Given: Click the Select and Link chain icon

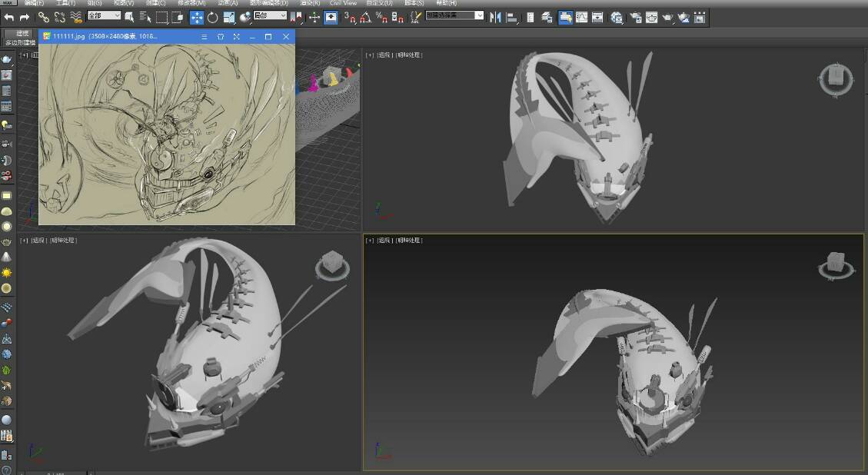Looking at the screenshot, I should point(43,17).
